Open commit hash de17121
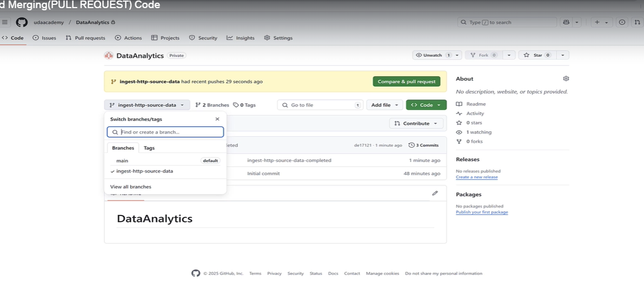 pos(363,145)
